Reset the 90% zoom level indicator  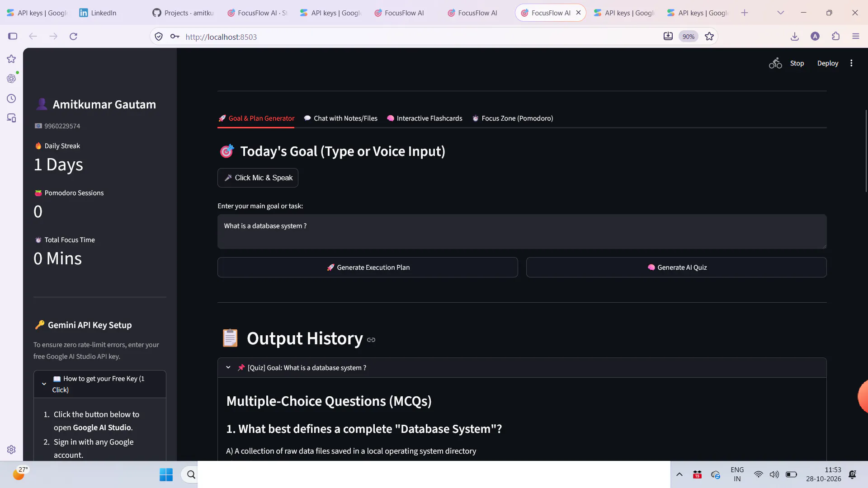tap(689, 37)
